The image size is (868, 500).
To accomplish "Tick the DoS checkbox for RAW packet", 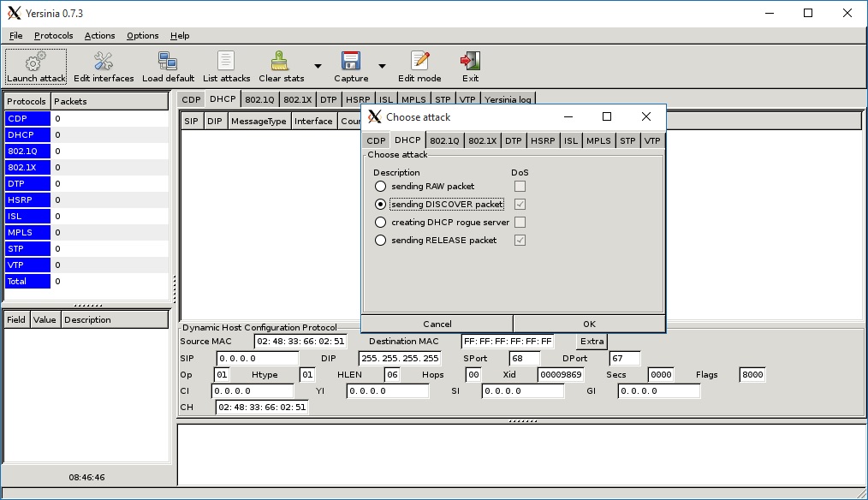I will click(x=520, y=187).
